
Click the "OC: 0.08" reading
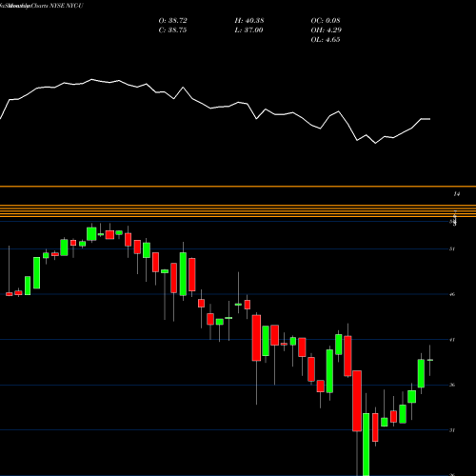[326, 21]
